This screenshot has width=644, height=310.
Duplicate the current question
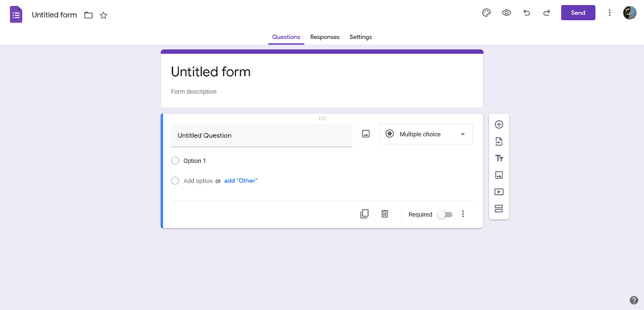[x=364, y=214]
